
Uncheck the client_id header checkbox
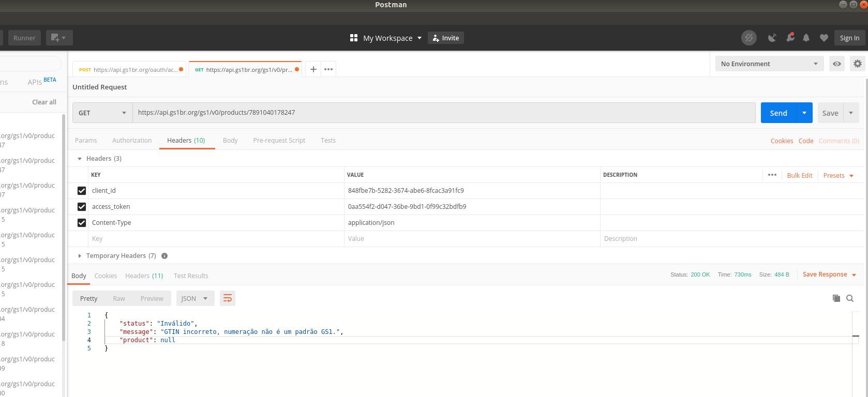click(82, 191)
